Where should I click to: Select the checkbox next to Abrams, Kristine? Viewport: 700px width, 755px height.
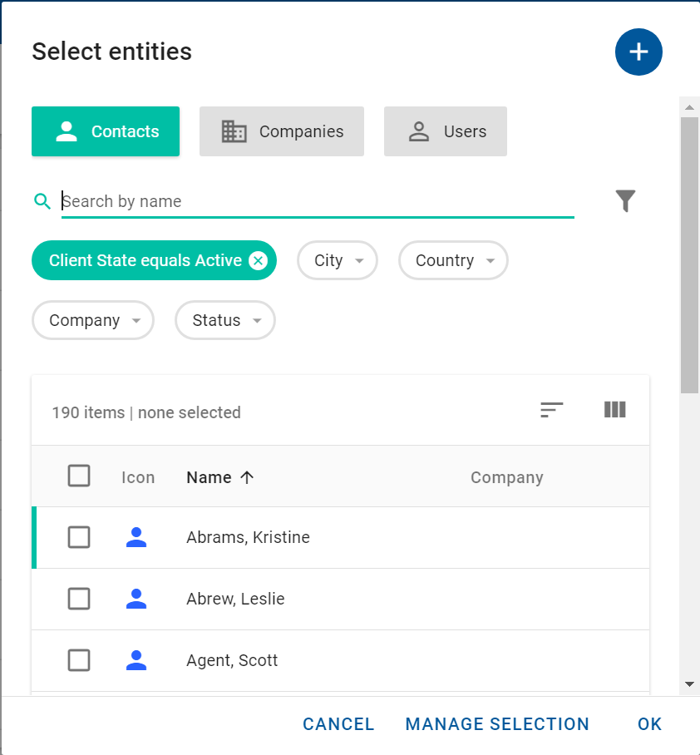[79, 537]
